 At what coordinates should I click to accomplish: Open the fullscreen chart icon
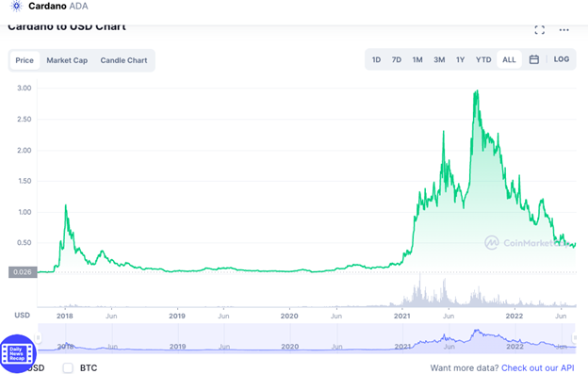(539, 30)
